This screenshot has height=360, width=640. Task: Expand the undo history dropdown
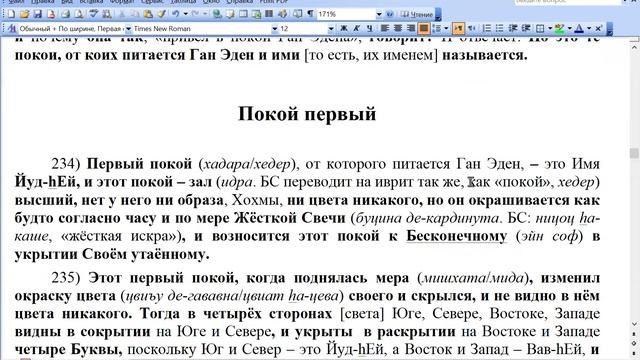coord(185,14)
